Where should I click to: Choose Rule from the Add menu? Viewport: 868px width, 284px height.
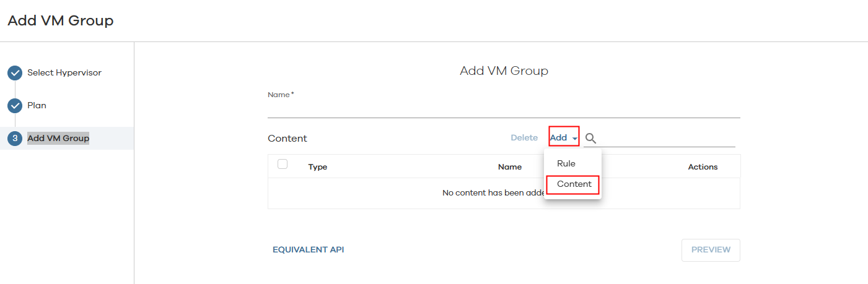(x=566, y=163)
